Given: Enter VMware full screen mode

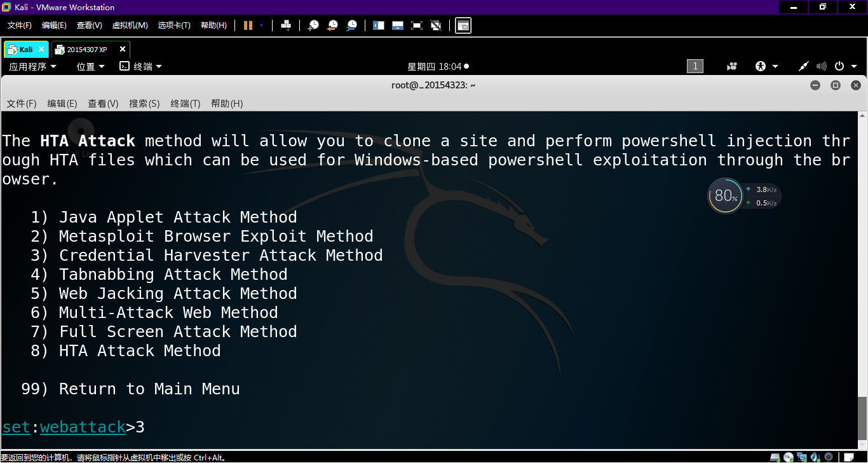Looking at the screenshot, I should click(x=417, y=25).
